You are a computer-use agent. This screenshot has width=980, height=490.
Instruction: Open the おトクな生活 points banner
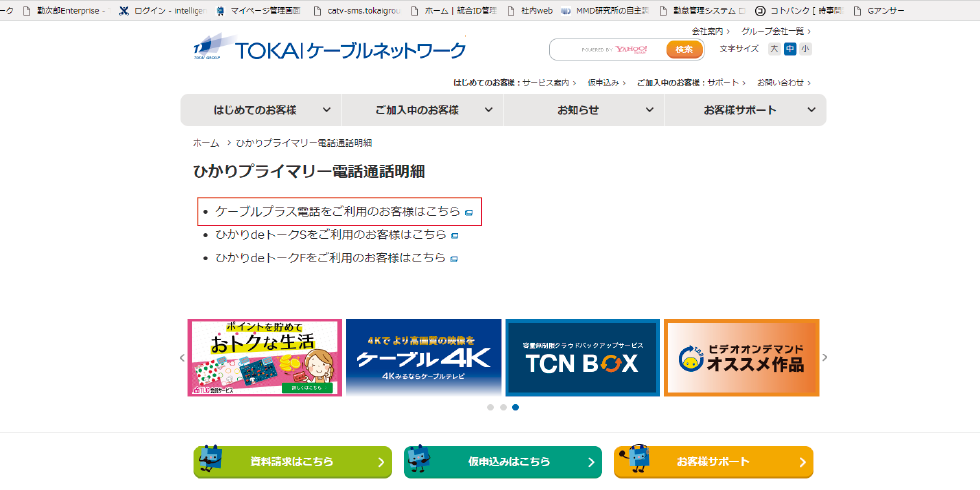click(x=265, y=358)
